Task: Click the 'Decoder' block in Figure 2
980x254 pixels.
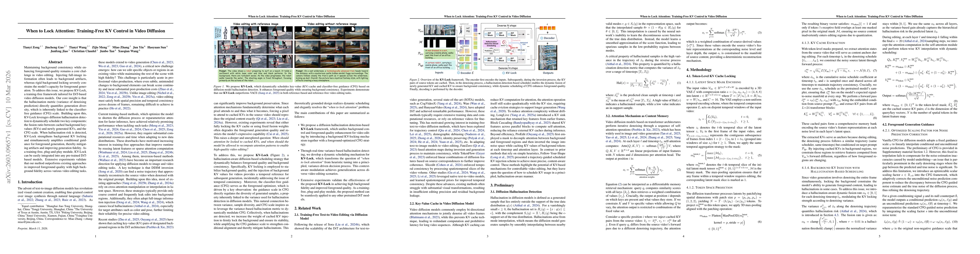Action: (548, 38)
